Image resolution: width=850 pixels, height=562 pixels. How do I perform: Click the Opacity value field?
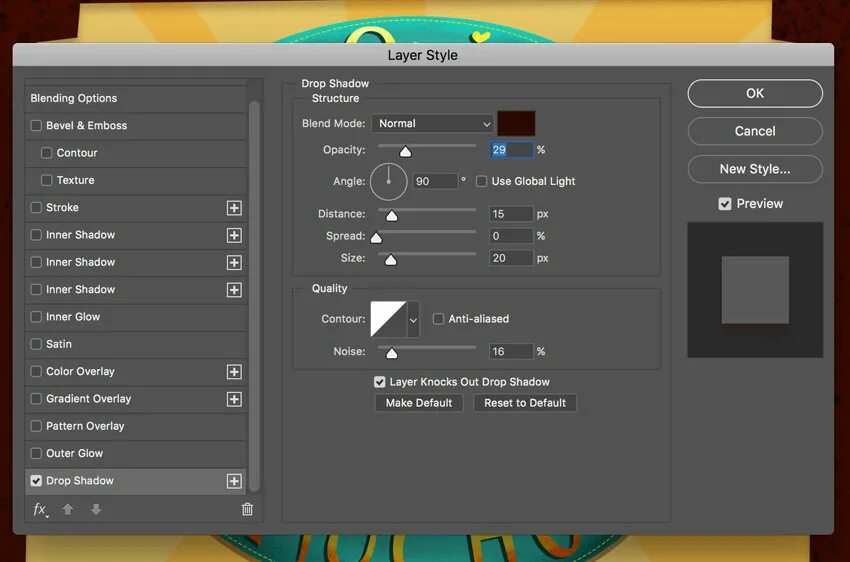pos(511,150)
